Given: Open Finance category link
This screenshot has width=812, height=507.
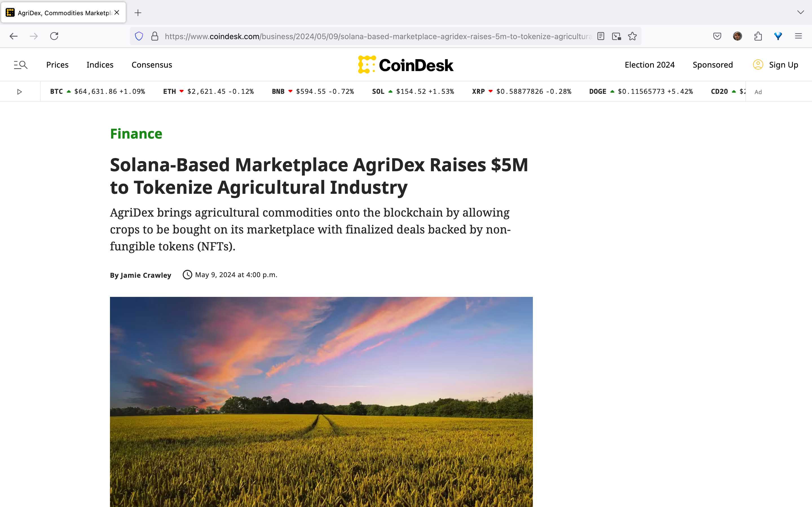Looking at the screenshot, I should click(x=136, y=134).
